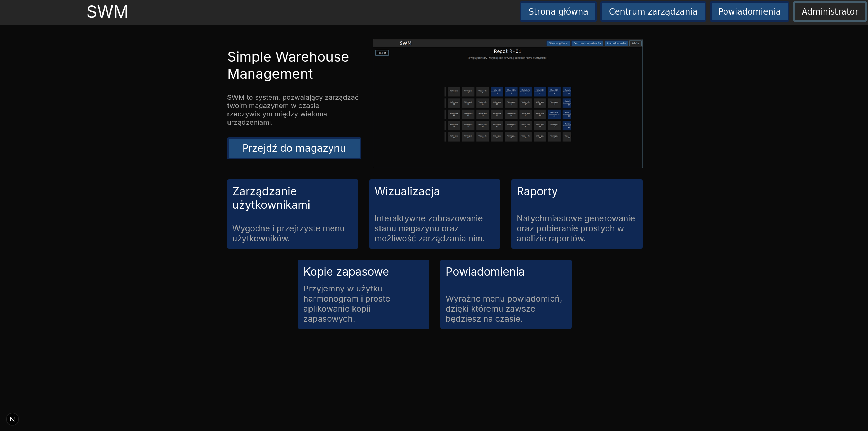
Task: Click the Administrator button top right
Action: (x=830, y=11)
